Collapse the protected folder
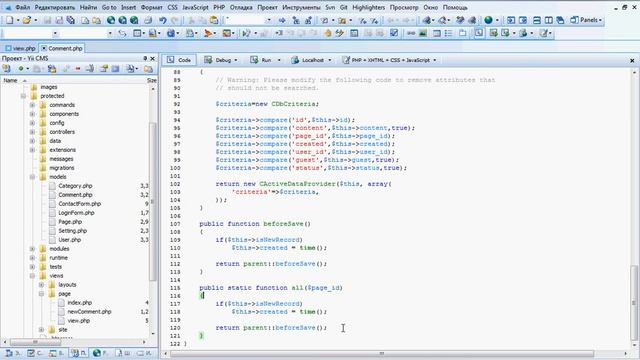Image resolution: width=640 pixels, height=360 pixels. (23, 96)
